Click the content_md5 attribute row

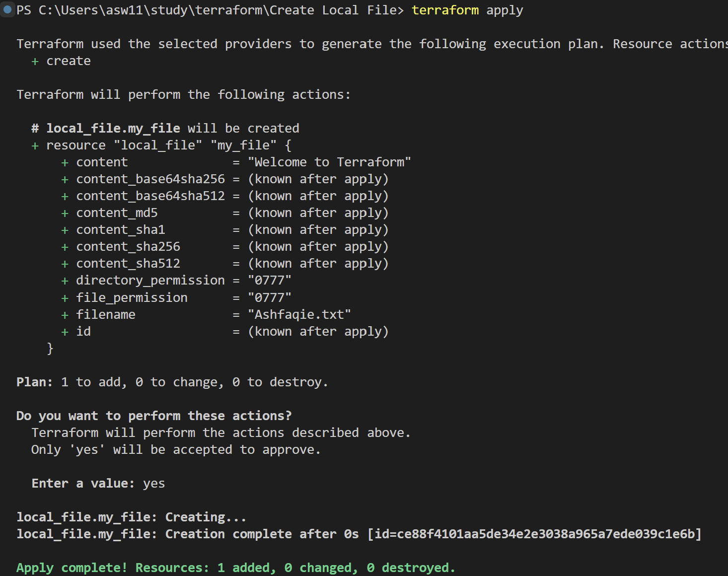(225, 213)
